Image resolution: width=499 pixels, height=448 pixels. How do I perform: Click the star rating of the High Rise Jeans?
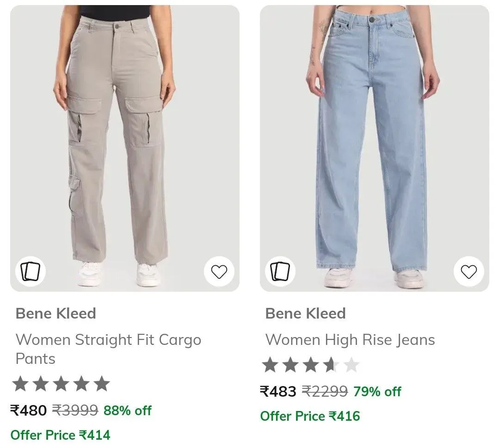(311, 365)
